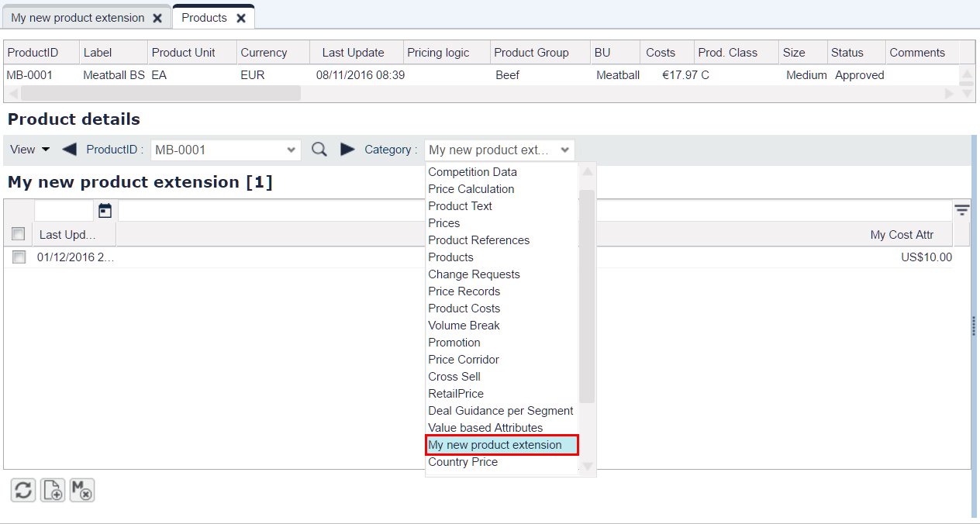Click the date filter input field
The width and height of the screenshot is (980, 524).
click(64, 210)
